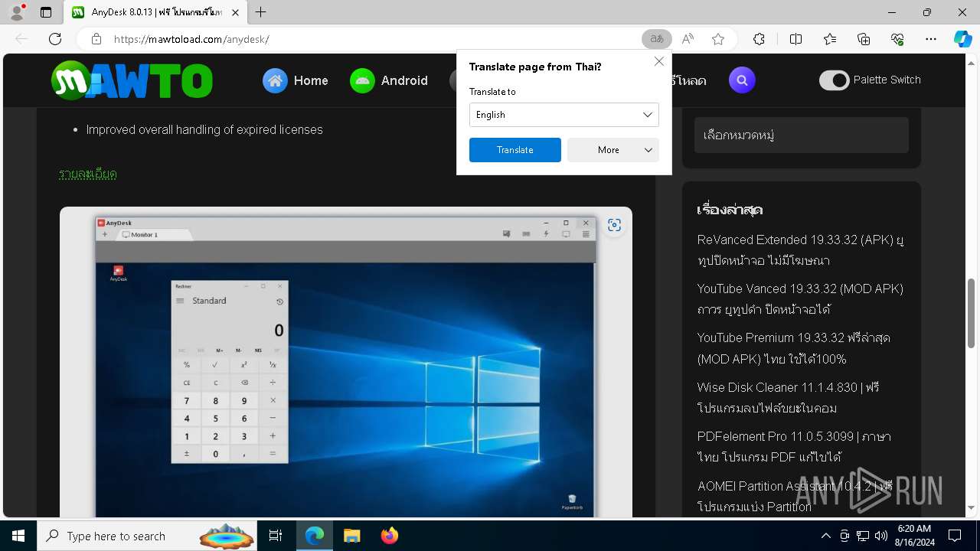
Task: Expand the More options dropdown
Action: click(612, 150)
